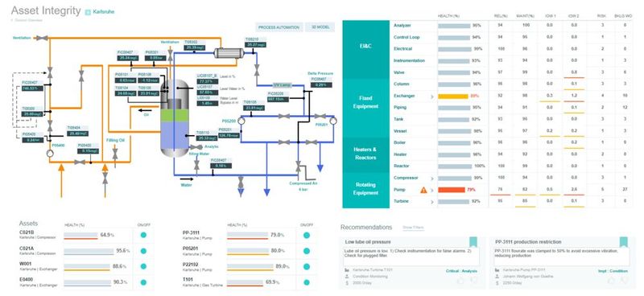Toggle P05201 asset on/off in Assets list
This screenshot has width=644, height=296.
tap(307, 251)
